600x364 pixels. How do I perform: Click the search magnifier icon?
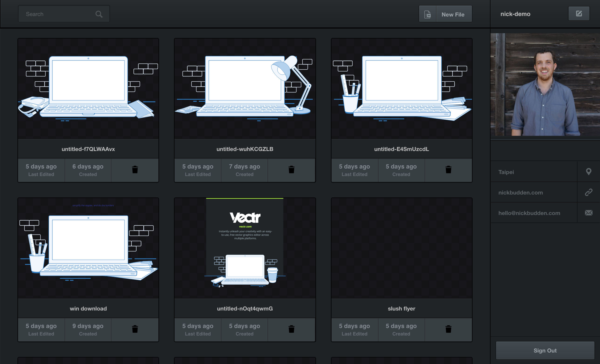(x=99, y=14)
